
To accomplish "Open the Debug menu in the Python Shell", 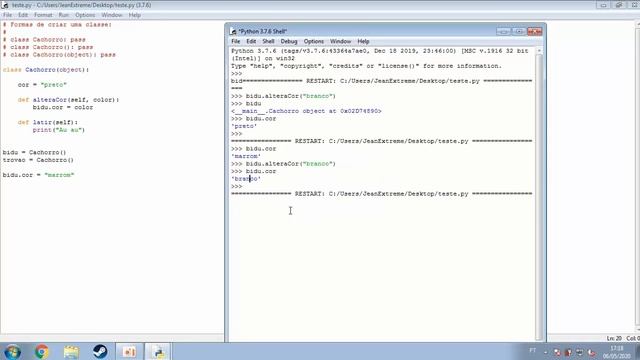I will click(x=289, y=41).
